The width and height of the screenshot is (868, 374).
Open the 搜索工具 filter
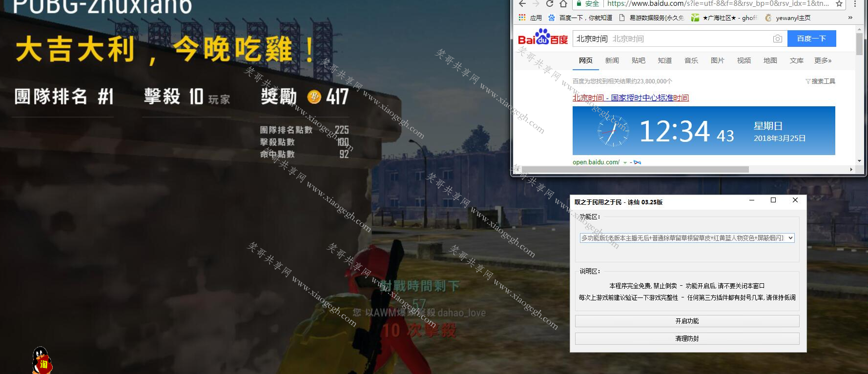coord(820,81)
